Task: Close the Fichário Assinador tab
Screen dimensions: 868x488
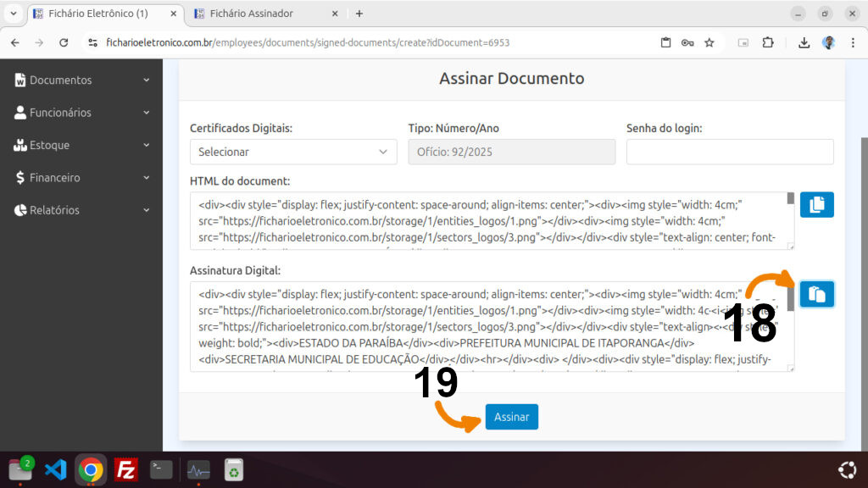Action: pos(335,14)
